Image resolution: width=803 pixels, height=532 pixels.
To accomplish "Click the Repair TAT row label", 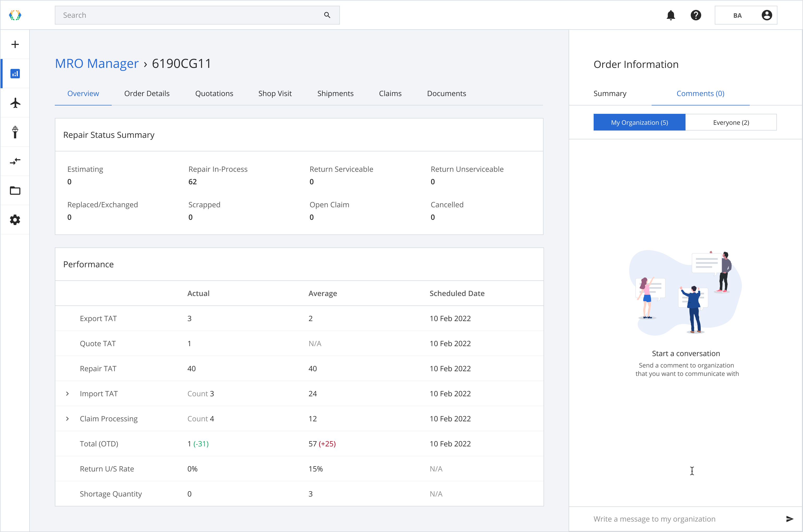I will pos(98,369).
